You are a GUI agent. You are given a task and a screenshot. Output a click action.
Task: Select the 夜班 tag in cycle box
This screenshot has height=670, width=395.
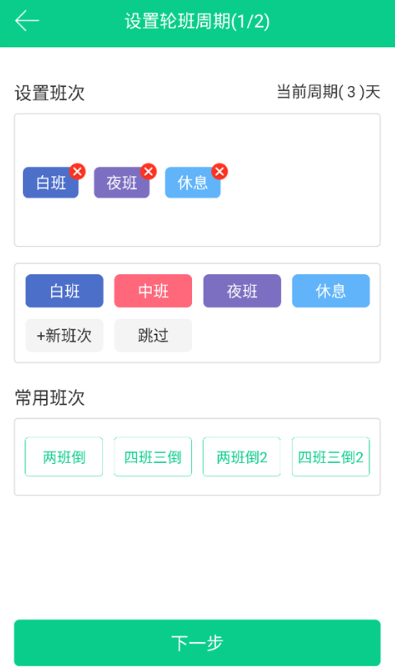[121, 183]
